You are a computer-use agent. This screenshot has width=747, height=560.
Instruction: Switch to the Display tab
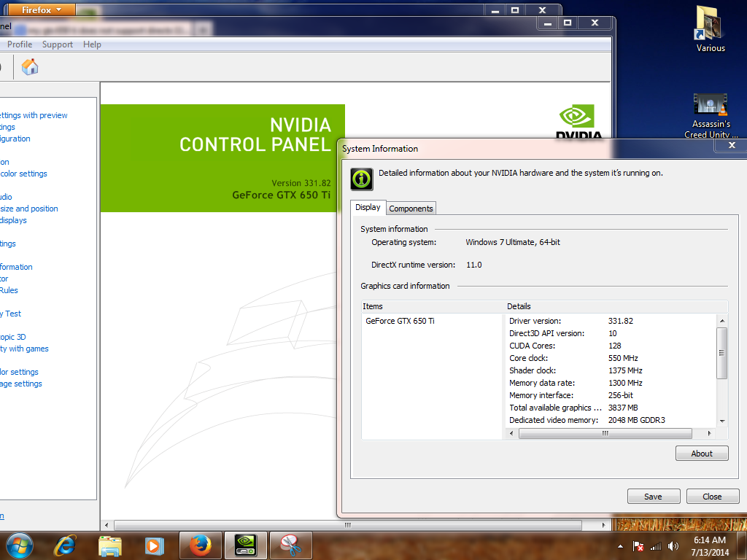point(368,207)
